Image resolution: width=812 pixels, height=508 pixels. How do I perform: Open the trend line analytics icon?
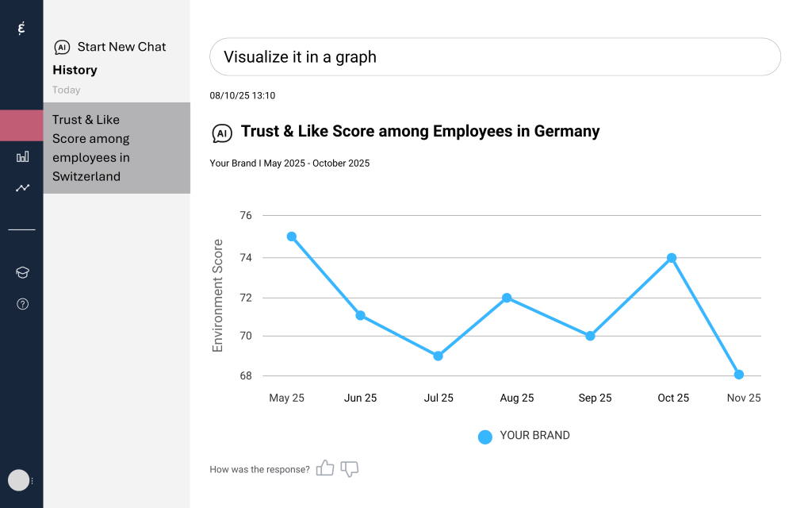[22, 188]
